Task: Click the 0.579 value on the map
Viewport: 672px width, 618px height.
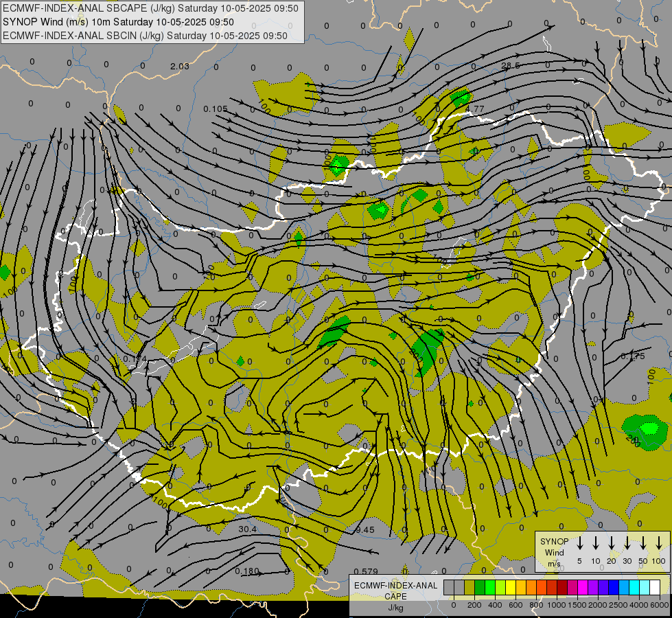Action: tap(366, 571)
